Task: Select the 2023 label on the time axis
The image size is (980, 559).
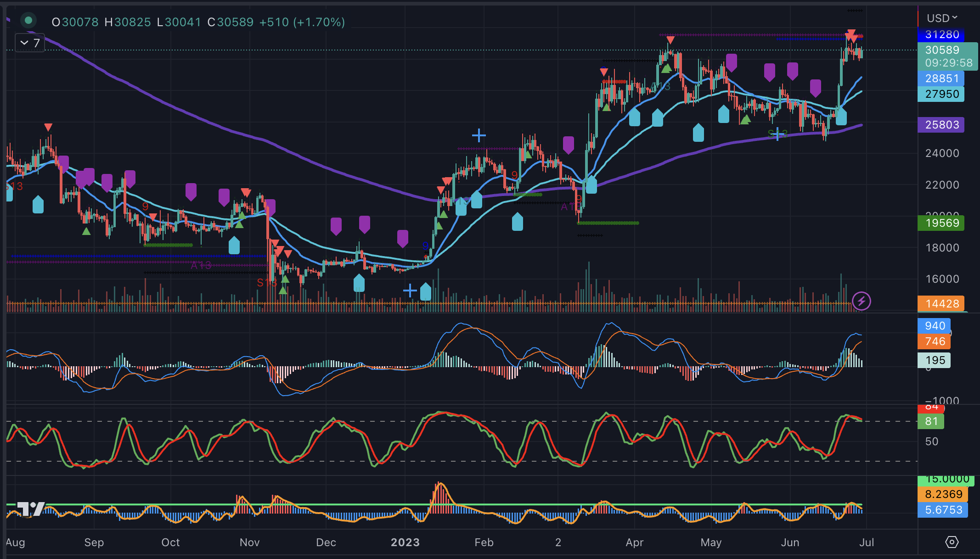Action: (x=405, y=542)
